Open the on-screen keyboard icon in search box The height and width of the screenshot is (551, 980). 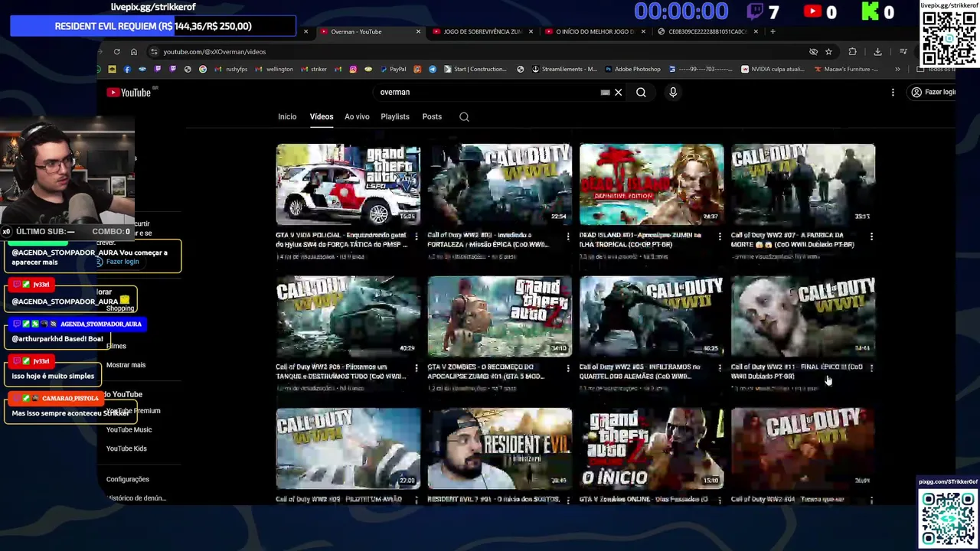pos(605,93)
